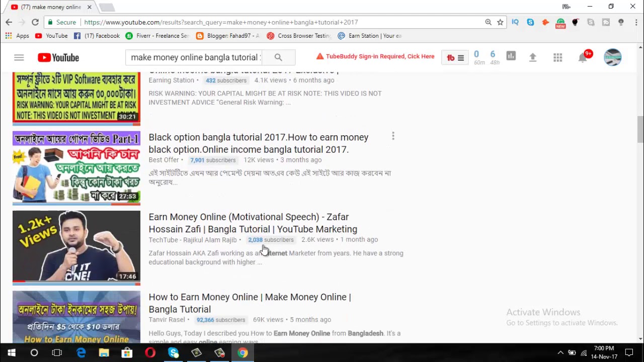Visit TechTube - Rajikul Alam Rajib channel
Viewport: 644px width, 362px height.
click(193, 240)
